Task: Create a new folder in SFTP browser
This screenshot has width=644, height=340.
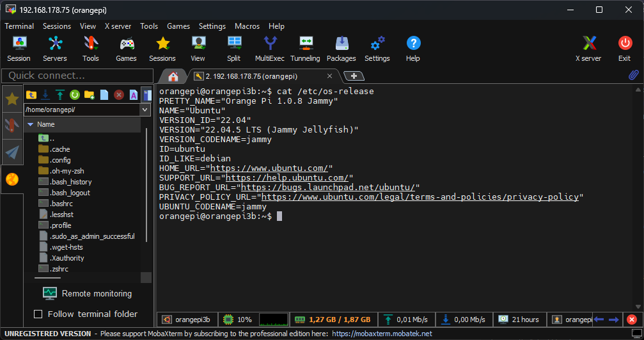Action: (90, 95)
